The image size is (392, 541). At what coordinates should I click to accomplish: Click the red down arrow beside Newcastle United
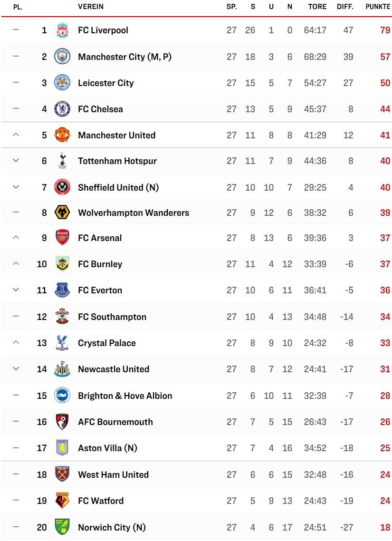pyautogui.click(x=16, y=368)
